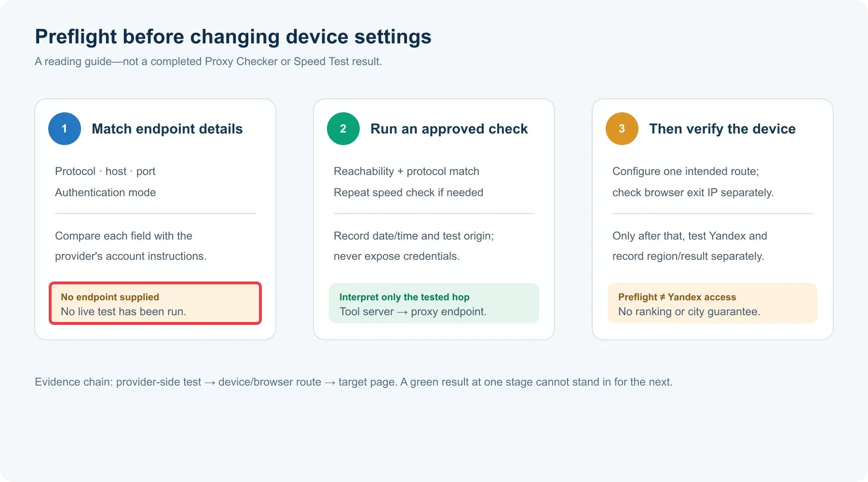
Task: Click 'Repeat speed check if needed' text
Action: tap(408, 192)
